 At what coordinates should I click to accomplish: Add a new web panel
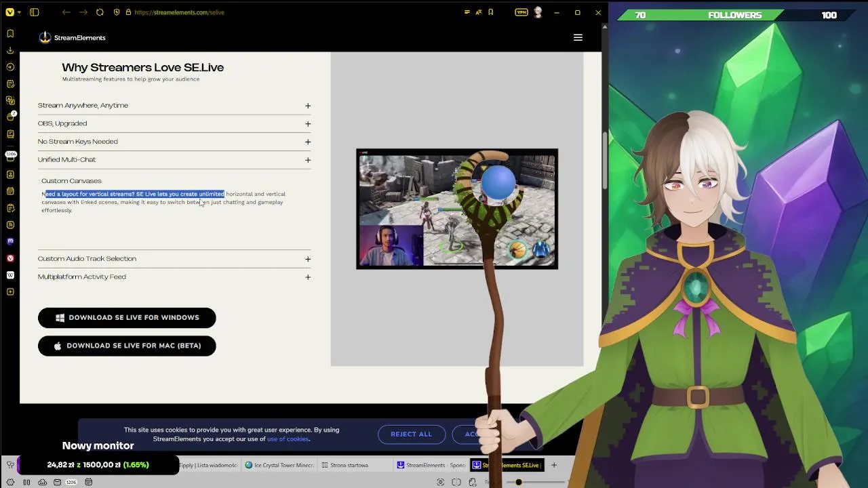point(10,292)
